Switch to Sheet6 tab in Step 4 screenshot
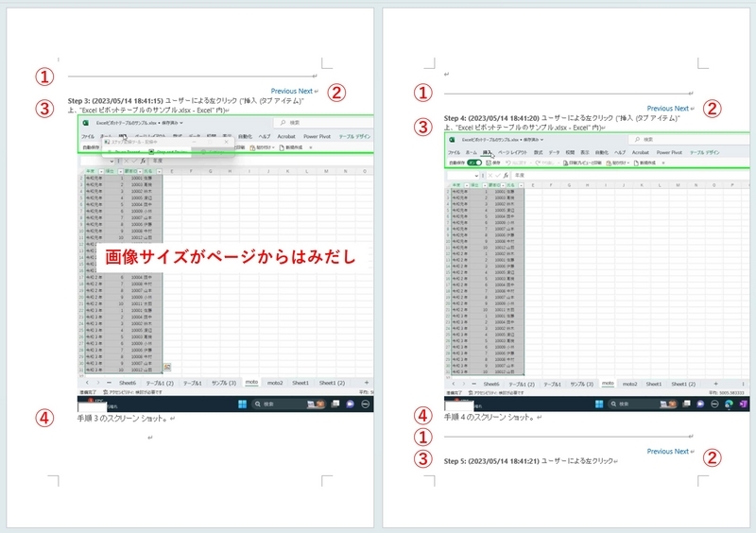Image resolution: width=756 pixels, height=533 pixels. pyautogui.click(x=491, y=384)
